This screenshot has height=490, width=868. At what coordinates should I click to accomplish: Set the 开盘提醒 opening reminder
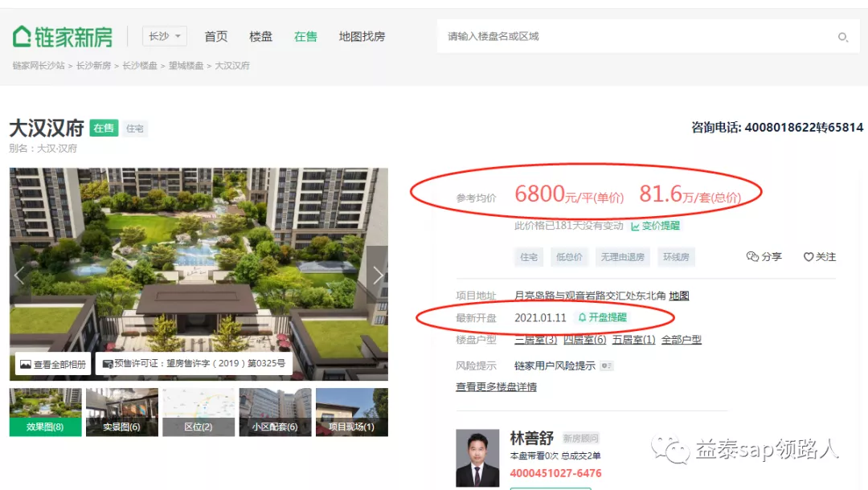(602, 317)
